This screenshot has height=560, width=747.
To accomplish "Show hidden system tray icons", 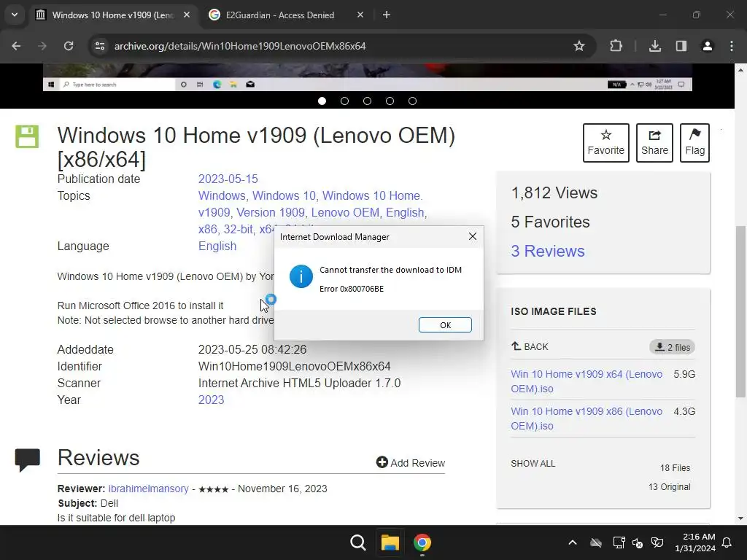I will [573, 542].
